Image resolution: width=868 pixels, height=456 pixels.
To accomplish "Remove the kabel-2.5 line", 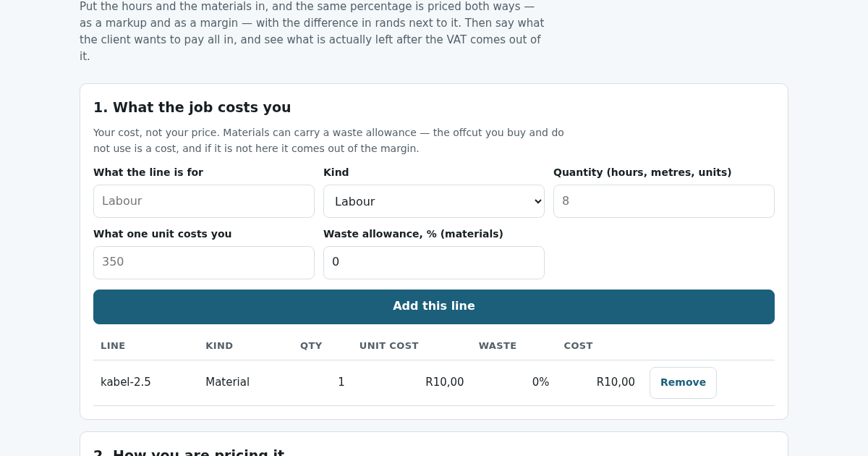I will (683, 383).
